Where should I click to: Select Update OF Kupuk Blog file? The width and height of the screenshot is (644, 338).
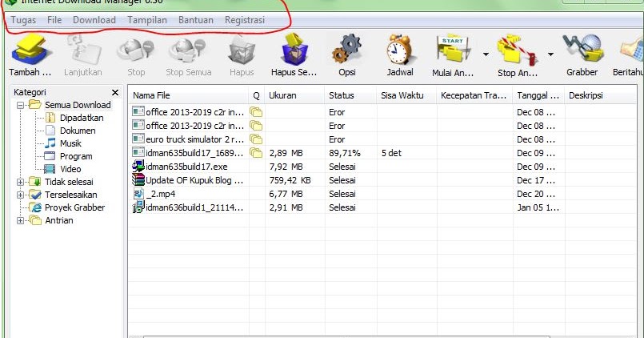pos(382,180)
